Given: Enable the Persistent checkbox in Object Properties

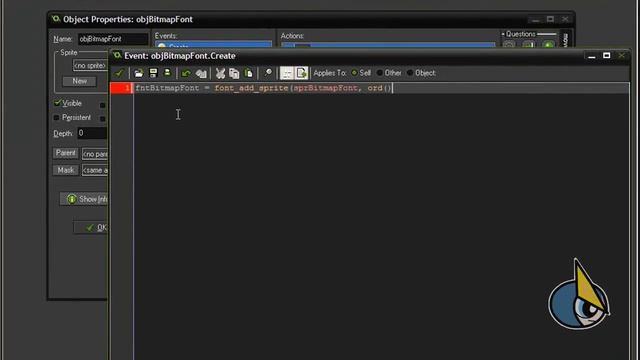Looking at the screenshot, I should click(x=57, y=118).
